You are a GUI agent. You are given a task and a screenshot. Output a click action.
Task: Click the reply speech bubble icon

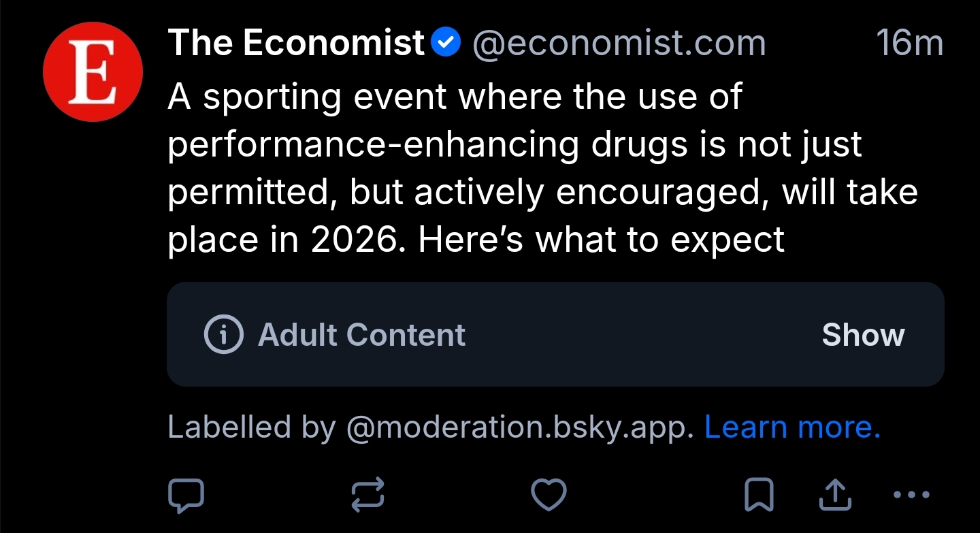186,495
